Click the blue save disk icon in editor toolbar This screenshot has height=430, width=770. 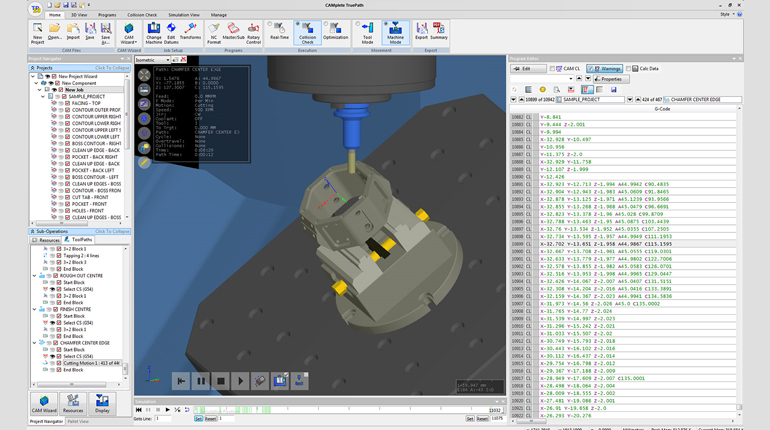pos(613,89)
